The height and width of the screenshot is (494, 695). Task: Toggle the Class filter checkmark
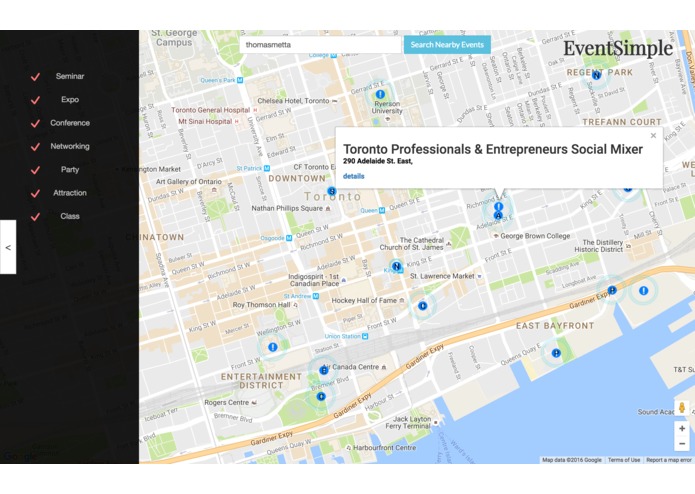click(35, 217)
